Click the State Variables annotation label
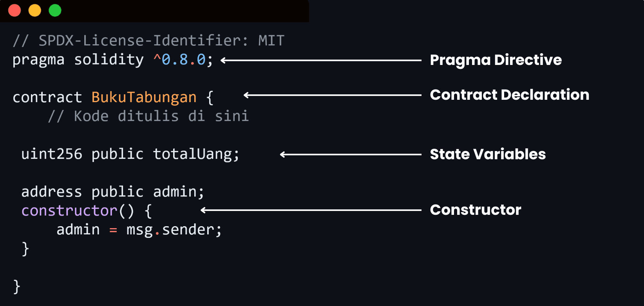Screen dimensions: 644x306 click(488, 154)
